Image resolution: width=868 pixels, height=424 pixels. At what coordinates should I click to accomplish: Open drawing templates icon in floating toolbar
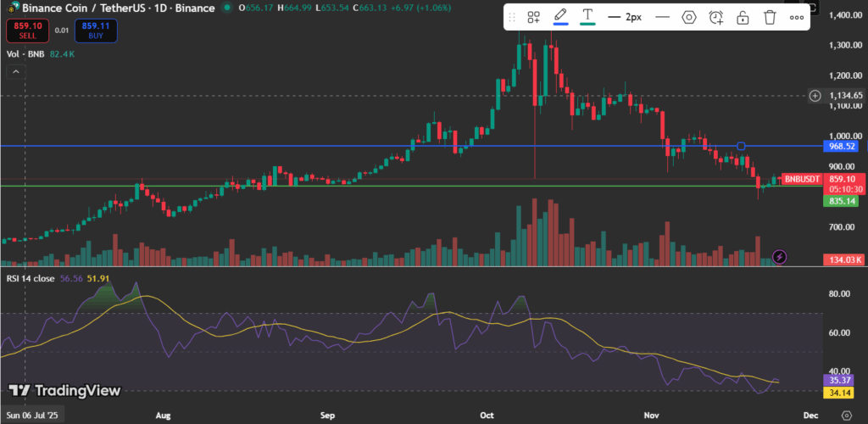[534, 17]
